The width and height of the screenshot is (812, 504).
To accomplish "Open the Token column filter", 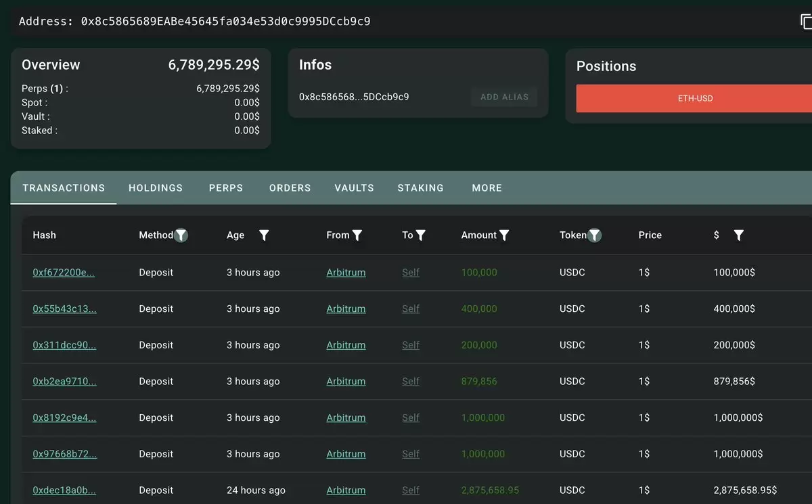I will click(x=594, y=235).
